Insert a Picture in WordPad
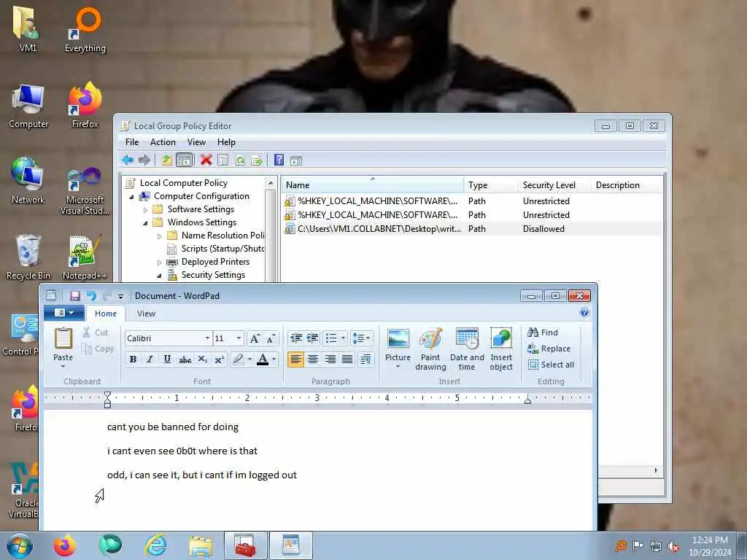 (398, 348)
